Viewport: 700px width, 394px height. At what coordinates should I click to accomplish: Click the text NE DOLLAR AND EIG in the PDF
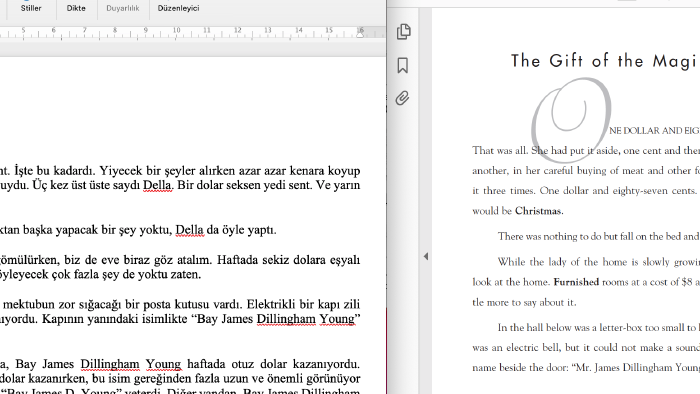[x=654, y=131]
